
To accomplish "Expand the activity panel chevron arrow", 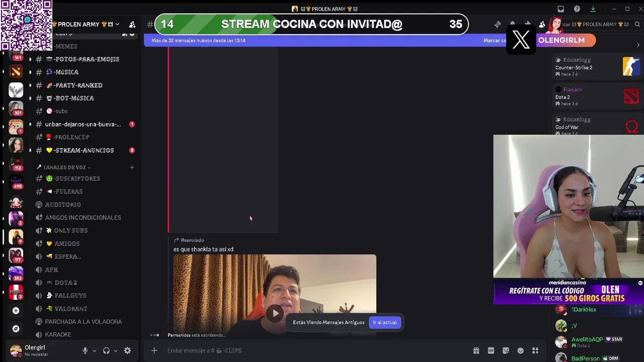I will click(x=638, y=45).
